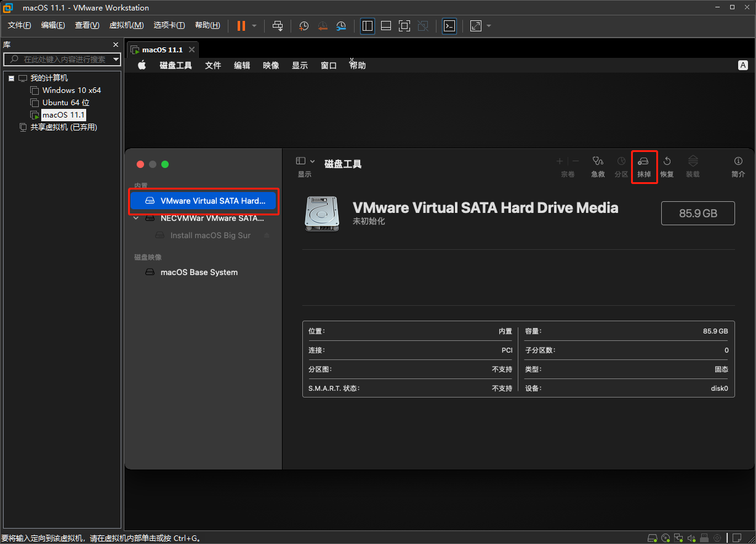Select macOS Base System disk image
This screenshot has height=544, width=756.
point(198,272)
